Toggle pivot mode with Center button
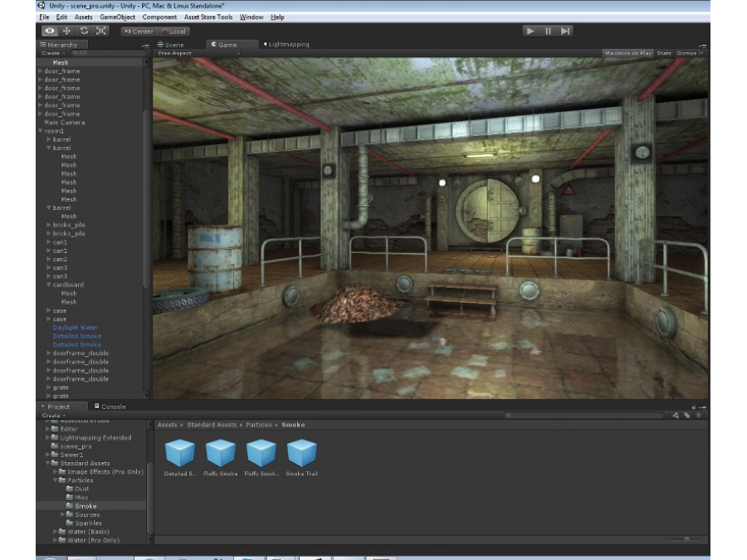 coord(139,32)
